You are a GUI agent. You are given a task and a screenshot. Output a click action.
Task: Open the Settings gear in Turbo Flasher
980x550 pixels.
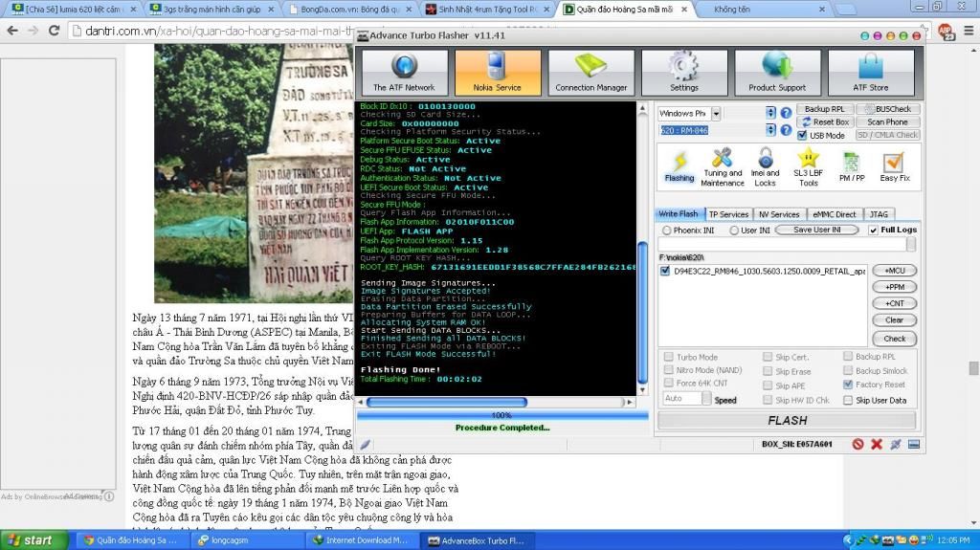(684, 73)
